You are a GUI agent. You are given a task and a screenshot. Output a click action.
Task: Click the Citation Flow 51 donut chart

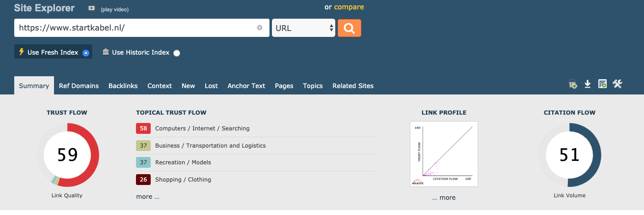click(x=569, y=155)
